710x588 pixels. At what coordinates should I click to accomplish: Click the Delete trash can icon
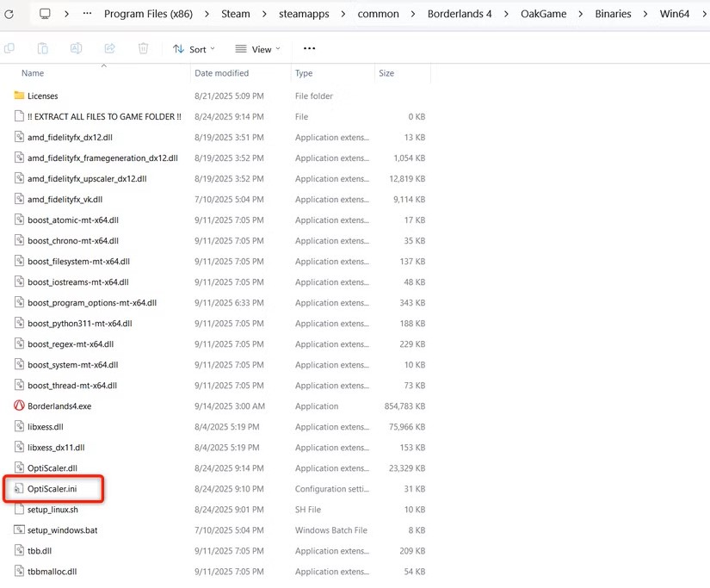tap(143, 49)
